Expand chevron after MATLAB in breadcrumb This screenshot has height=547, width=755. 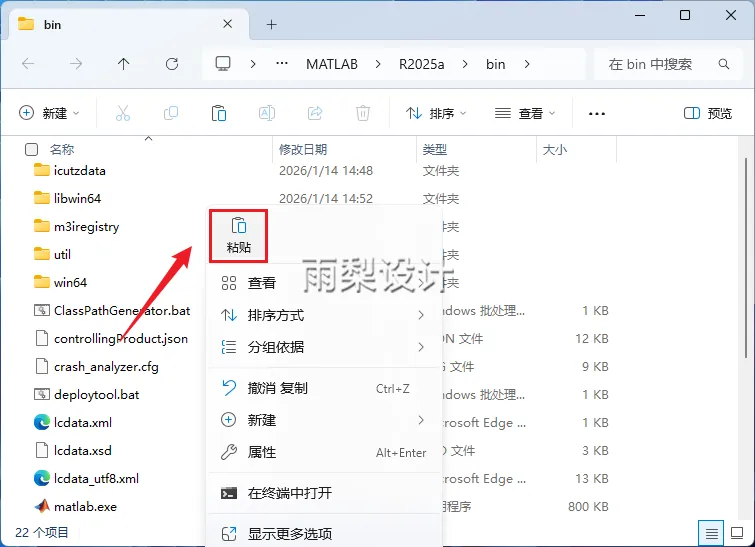tap(378, 64)
